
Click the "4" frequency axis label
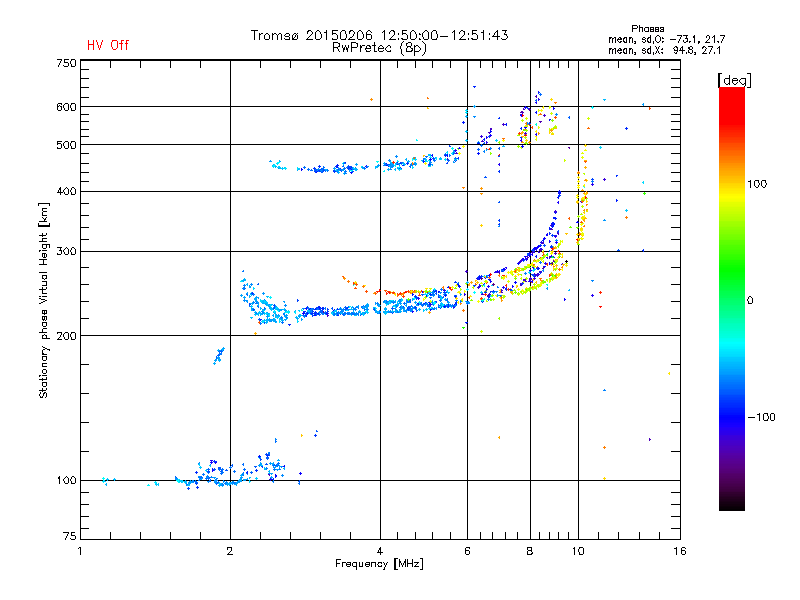click(x=380, y=551)
